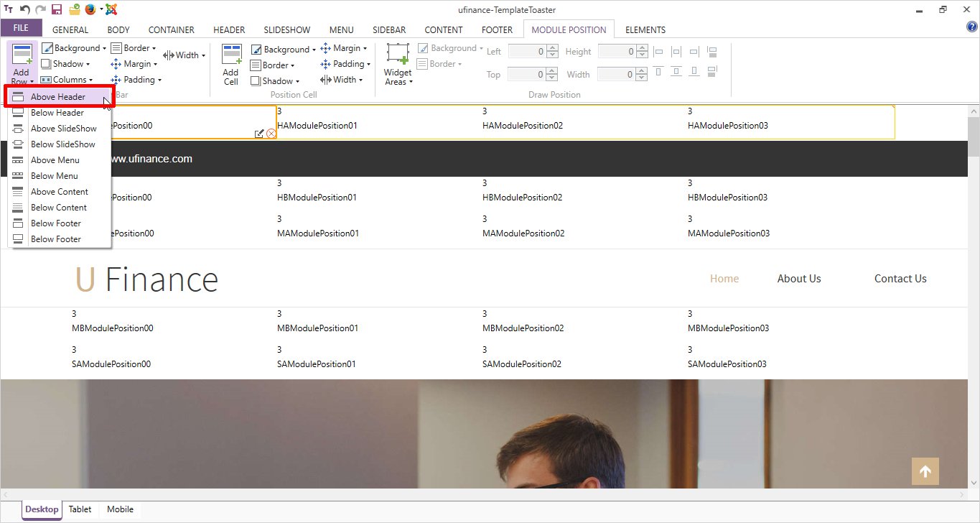This screenshot has height=523, width=980.
Task: Click the open folder icon in title bar
Action: 73,9
